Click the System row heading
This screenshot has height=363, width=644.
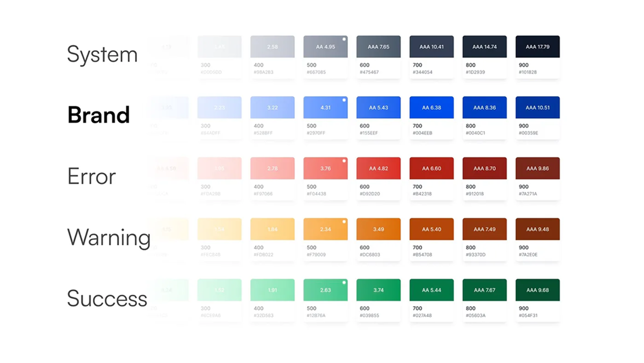coord(102,55)
